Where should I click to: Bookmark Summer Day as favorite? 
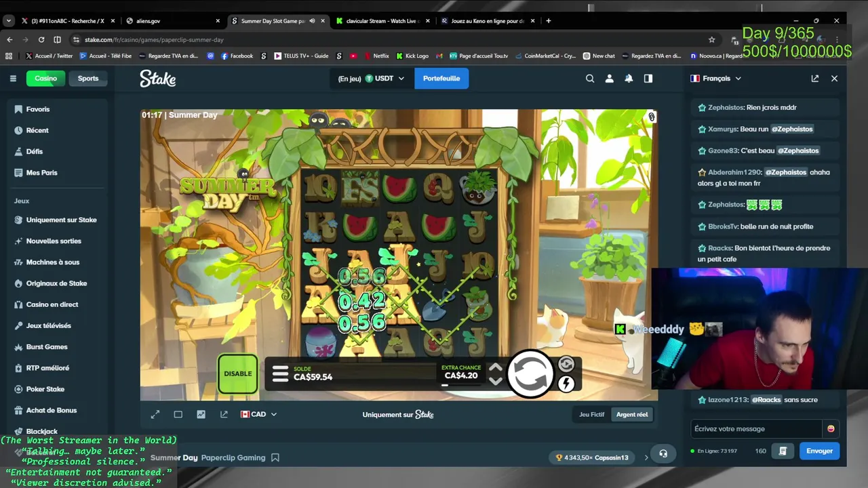pos(275,457)
